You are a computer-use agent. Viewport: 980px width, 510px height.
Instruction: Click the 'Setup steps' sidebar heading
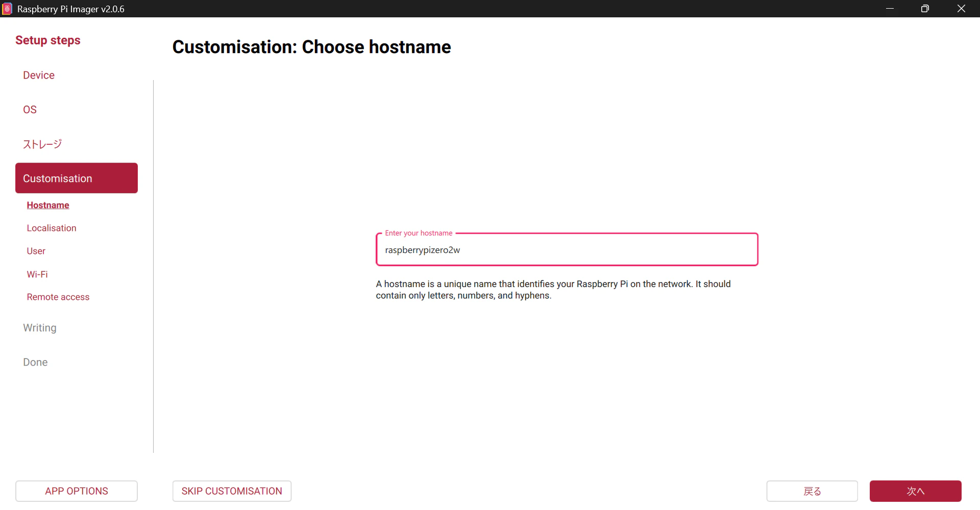pyautogui.click(x=48, y=40)
